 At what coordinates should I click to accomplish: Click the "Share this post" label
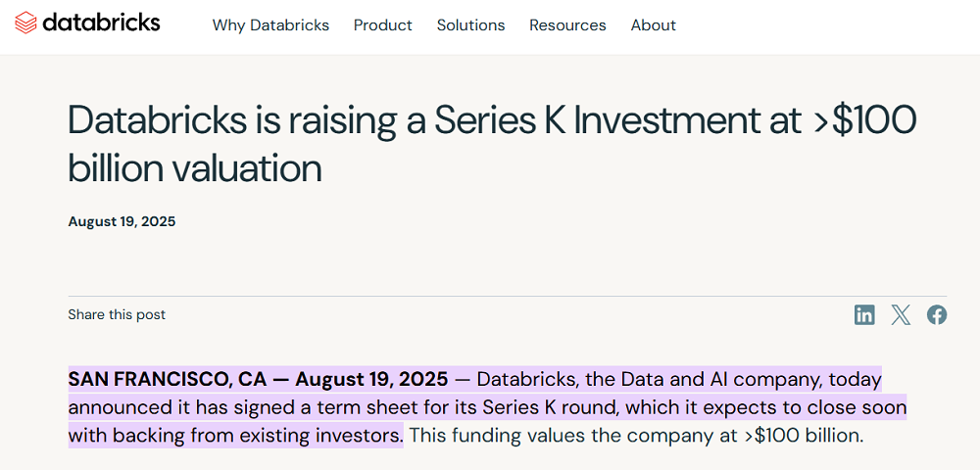tap(117, 314)
